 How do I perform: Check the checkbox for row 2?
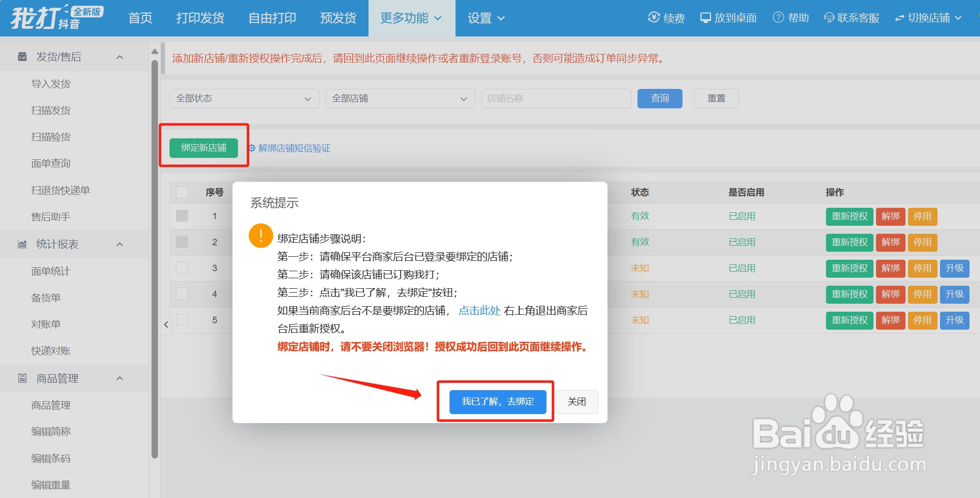point(182,242)
